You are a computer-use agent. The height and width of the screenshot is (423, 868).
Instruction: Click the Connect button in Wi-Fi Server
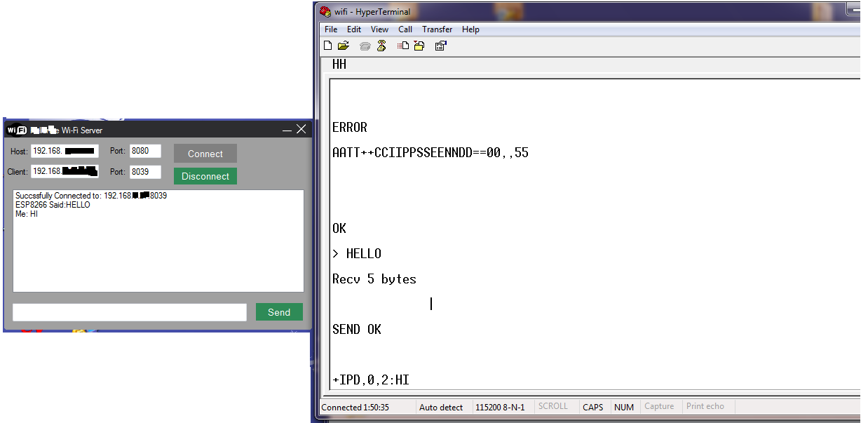pos(205,154)
